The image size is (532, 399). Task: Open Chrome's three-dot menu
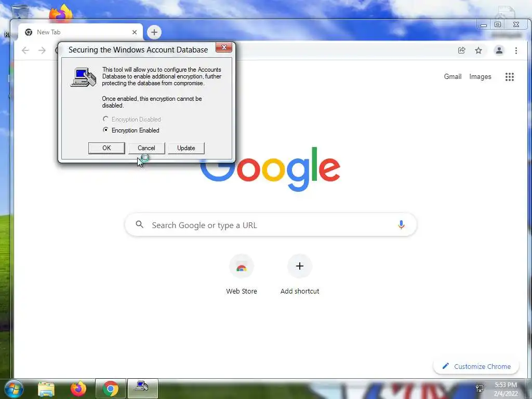516,50
